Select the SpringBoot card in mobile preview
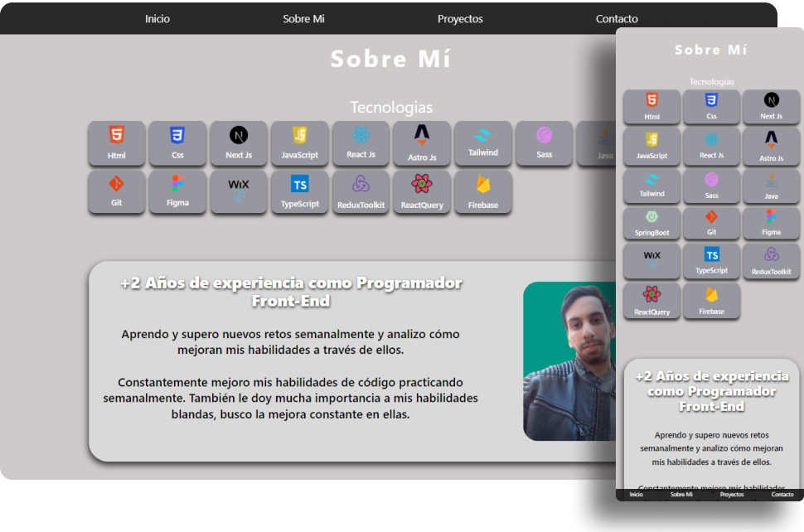Image resolution: width=804 pixels, height=532 pixels. [651, 223]
